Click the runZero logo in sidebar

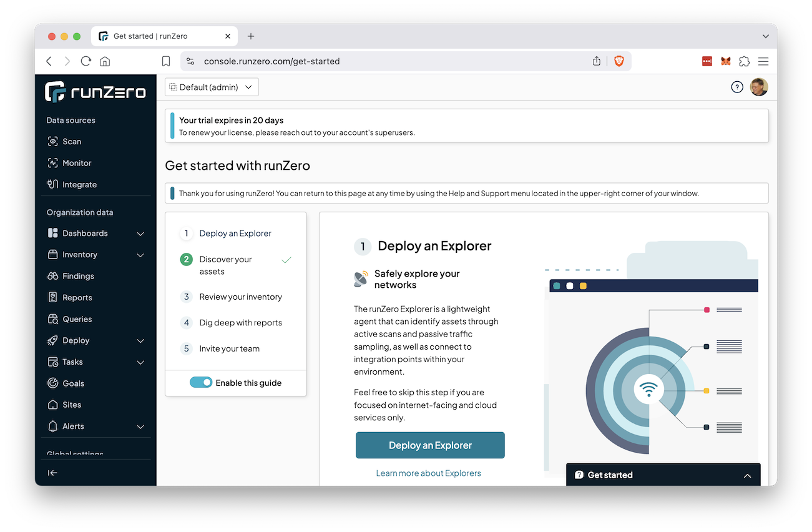pyautogui.click(x=95, y=92)
